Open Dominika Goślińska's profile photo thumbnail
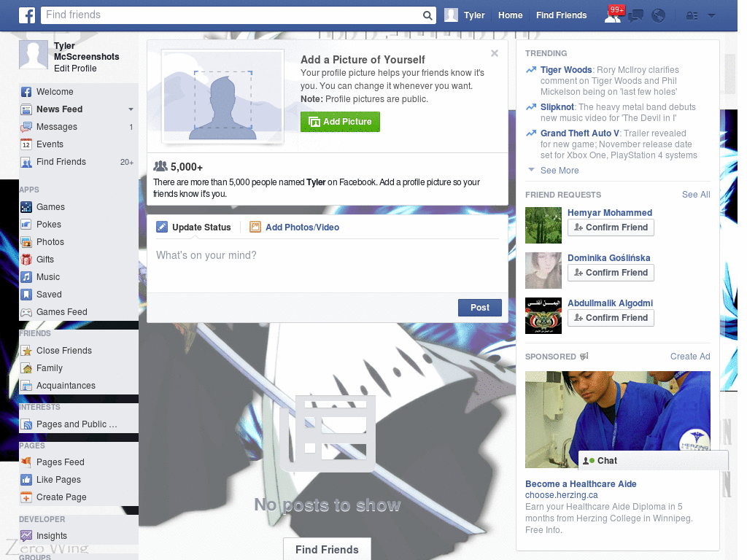This screenshot has width=747, height=560. click(x=543, y=271)
